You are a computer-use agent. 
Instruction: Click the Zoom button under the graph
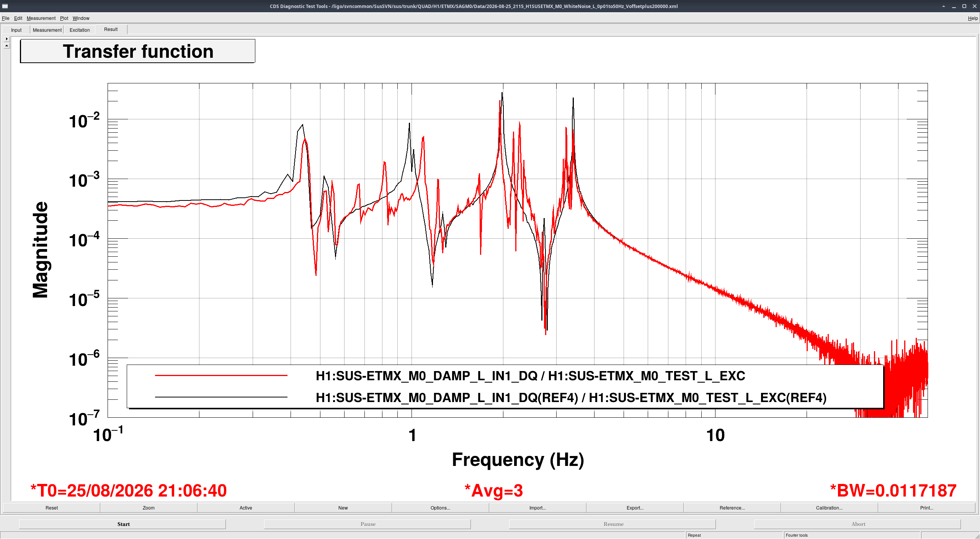click(x=149, y=508)
